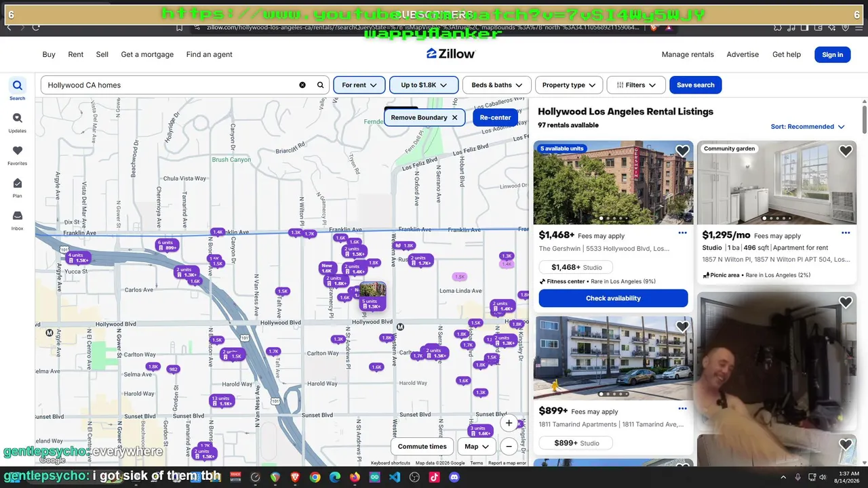The height and width of the screenshot is (488, 868).
Task: Go to the Zillow home logo
Action: [451, 54]
